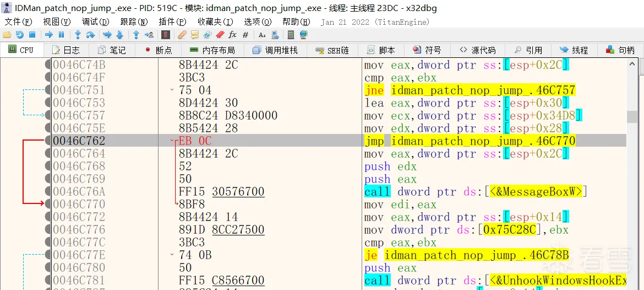Viewport: 644px width, 290px height.
Task: Click the Stop/close debuggee icon
Action: point(32,35)
